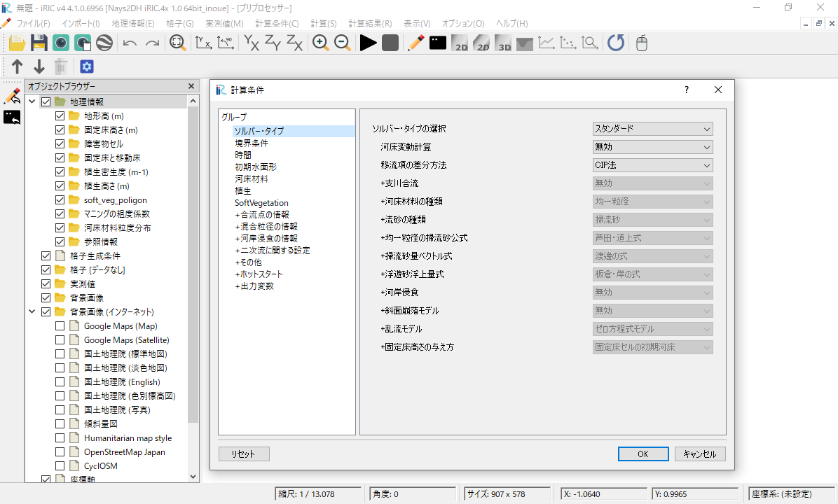838x504 pixels.
Task: Click the YX plane view icon
Action: 251,43
